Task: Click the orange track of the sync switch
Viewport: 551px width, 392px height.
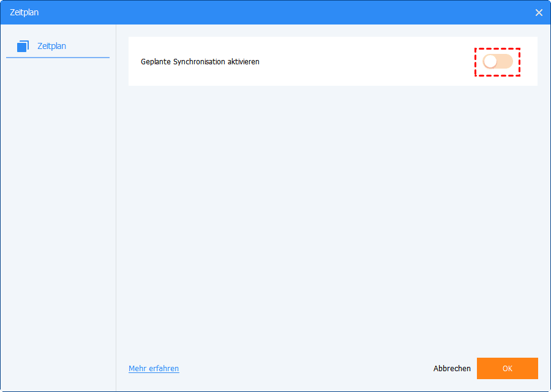Action: point(506,61)
